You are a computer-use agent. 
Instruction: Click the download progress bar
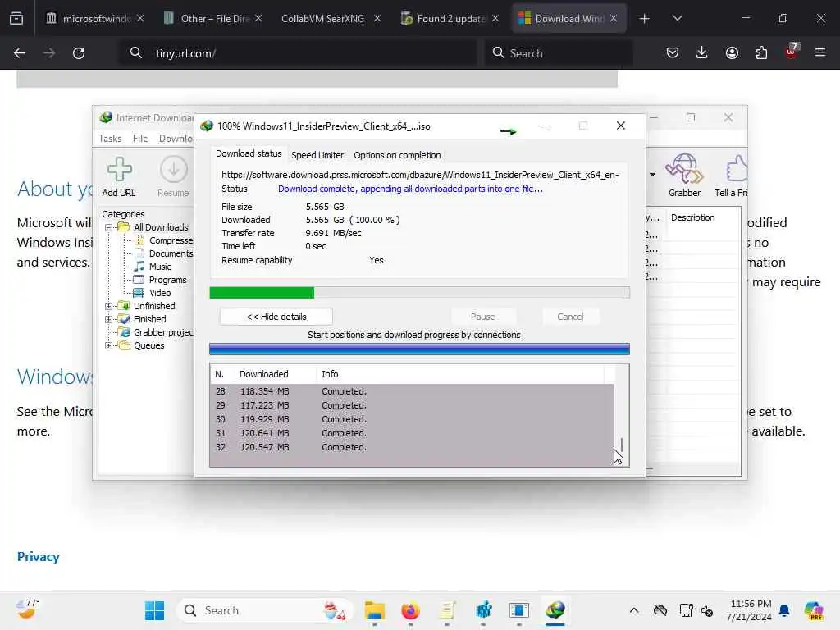[x=419, y=293]
